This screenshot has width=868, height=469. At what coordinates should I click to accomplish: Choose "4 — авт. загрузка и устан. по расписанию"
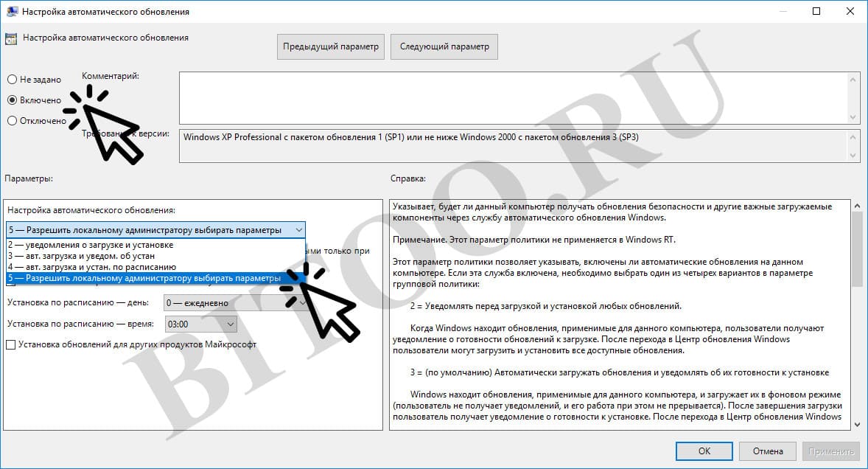pos(92,267)
